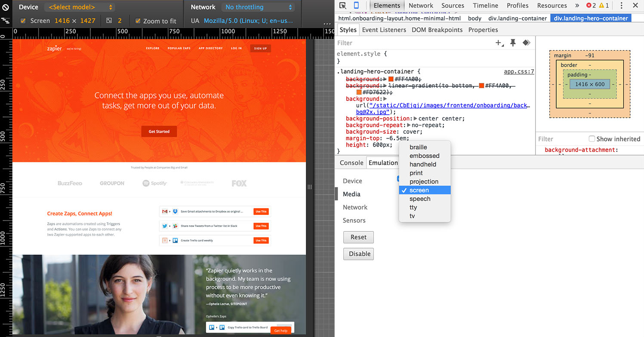This screenshot has width=644, height=337.
Task: Click the device pixel ratio icon beside 1427
Action: 108,20
